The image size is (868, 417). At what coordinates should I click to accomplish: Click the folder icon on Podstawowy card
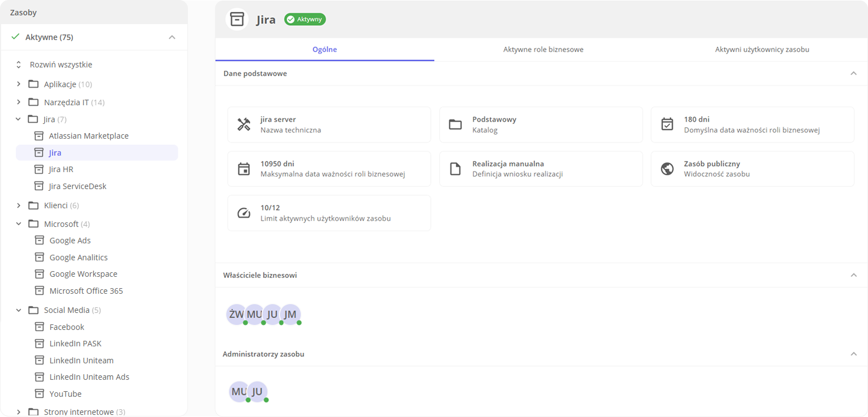coord(455,124)
